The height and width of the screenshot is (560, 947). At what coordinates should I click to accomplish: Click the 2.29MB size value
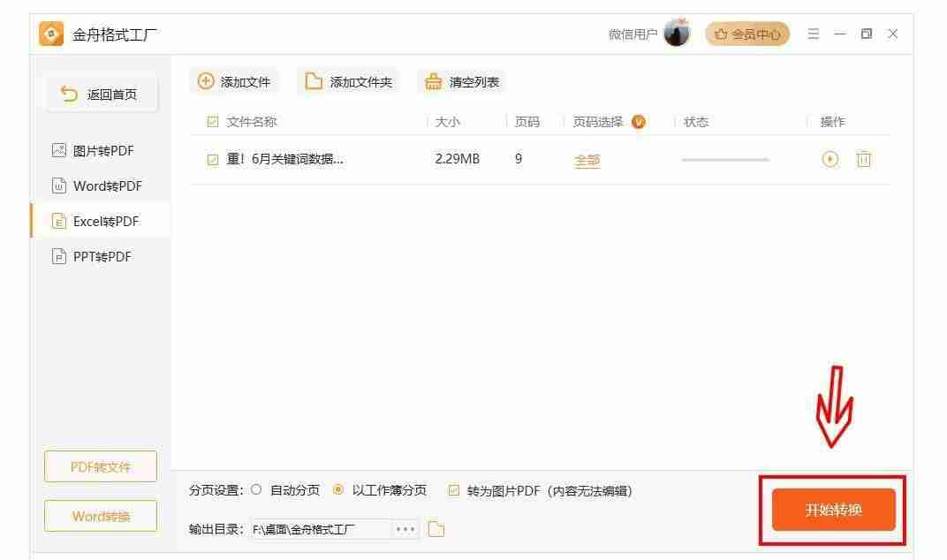click(x=458, y=159)
